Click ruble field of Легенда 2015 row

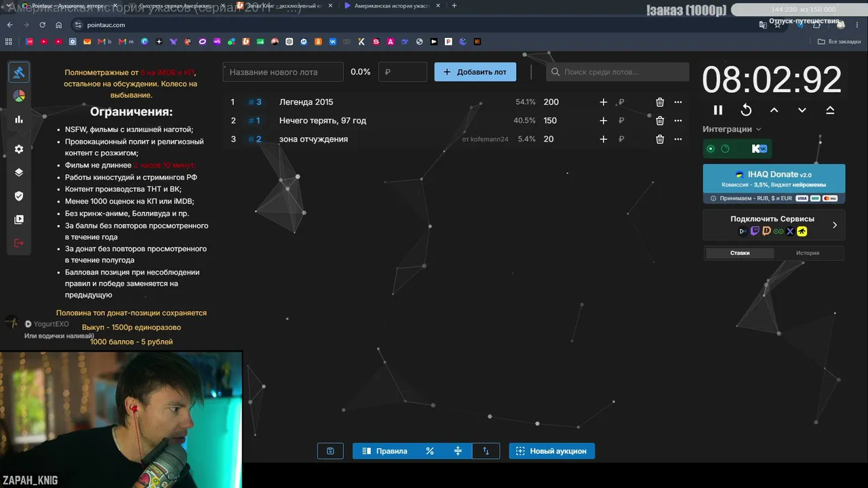[x=631, y=102]
